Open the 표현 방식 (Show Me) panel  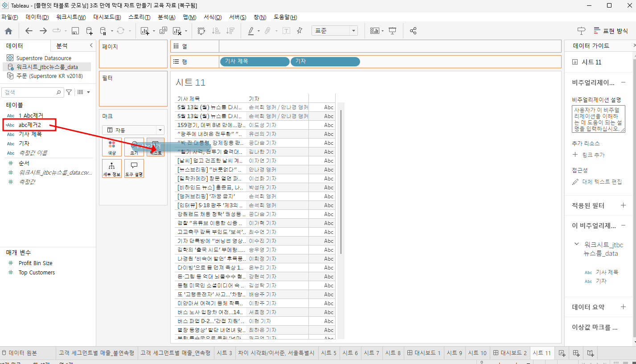[x=610, y=31]
